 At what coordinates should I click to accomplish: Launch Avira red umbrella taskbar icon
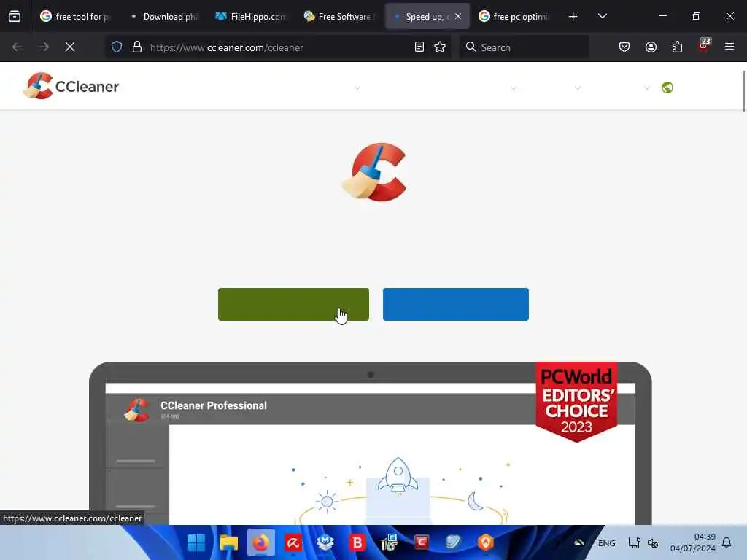pos(293,542)
